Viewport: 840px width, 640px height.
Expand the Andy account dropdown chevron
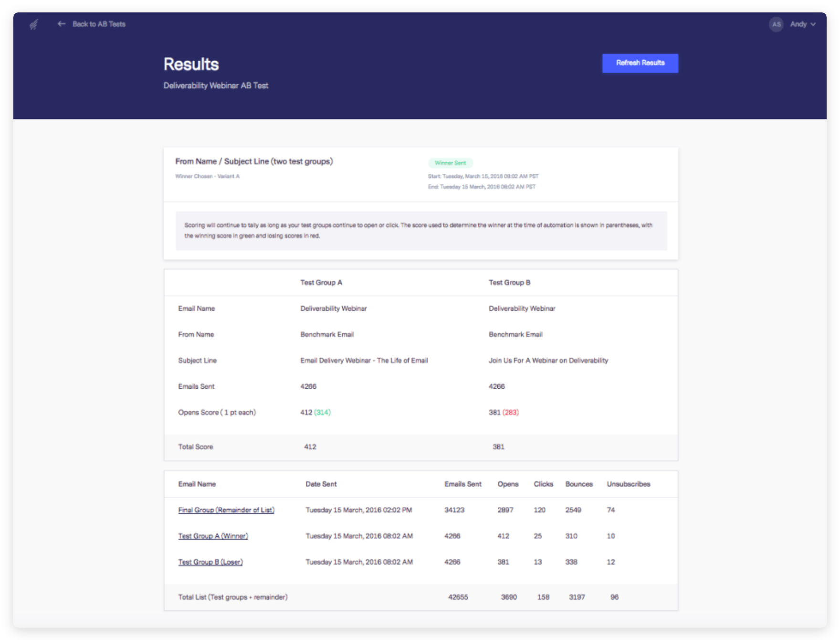click(x=813, y=24)
